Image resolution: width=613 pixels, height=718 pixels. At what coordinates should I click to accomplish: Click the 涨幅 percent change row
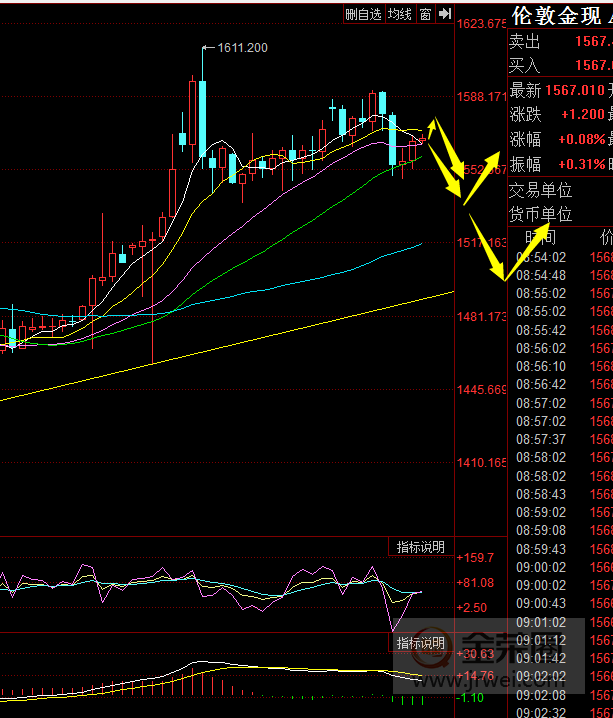click(560, 140)
